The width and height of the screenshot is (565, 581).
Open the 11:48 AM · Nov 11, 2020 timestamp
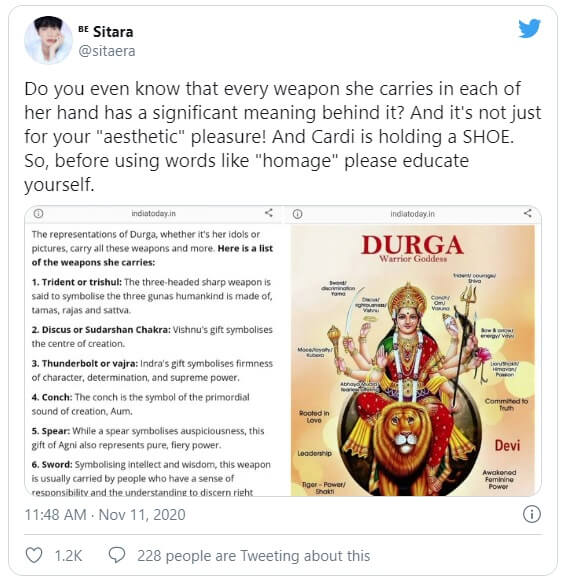tap(105, 515)
